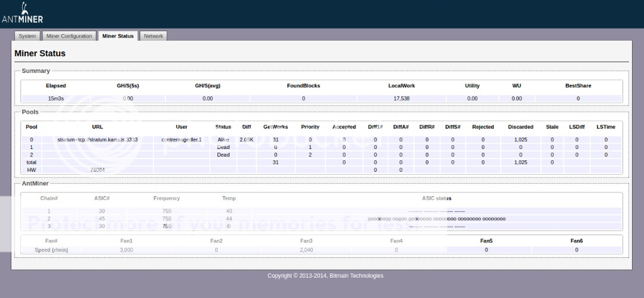Viewport: 644px width, 298px height.
Task: Click Discarded value 1,025 in pool 0 row
Action: click(x=520, y=140)
